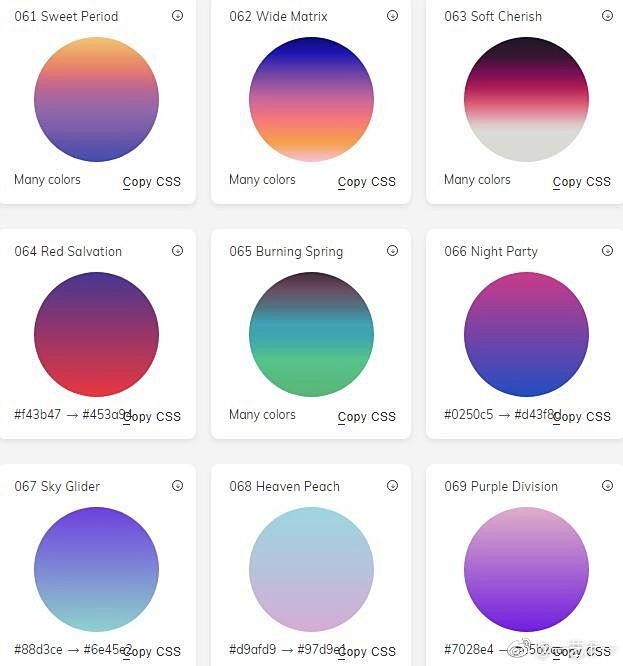Viewport: 623px width, 666px height.
Task: Click Copy CSS under Soft Cherish
Action: (x=582, y=182)
